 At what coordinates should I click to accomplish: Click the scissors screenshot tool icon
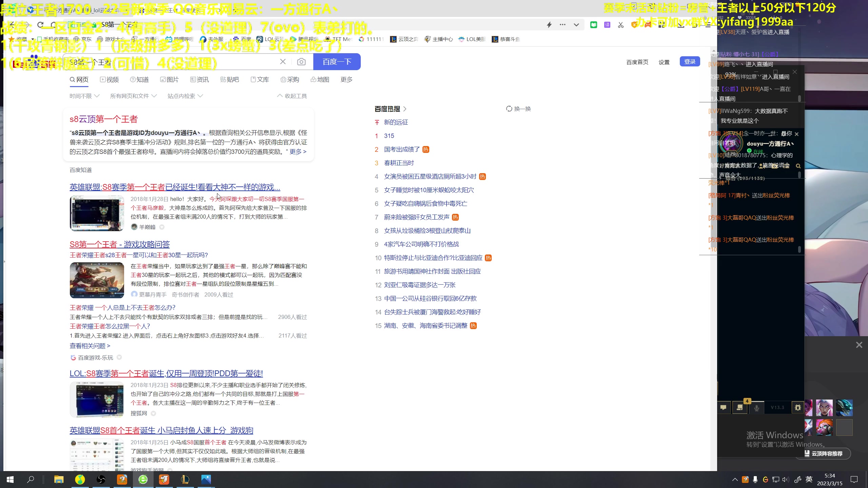[621, 25]
